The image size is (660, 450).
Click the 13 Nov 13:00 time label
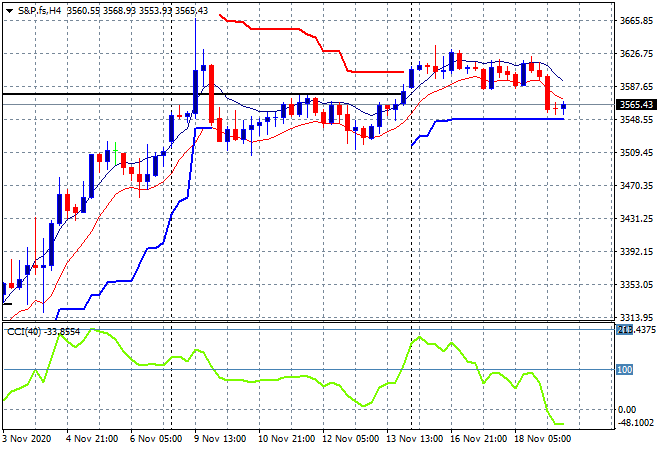415,439
